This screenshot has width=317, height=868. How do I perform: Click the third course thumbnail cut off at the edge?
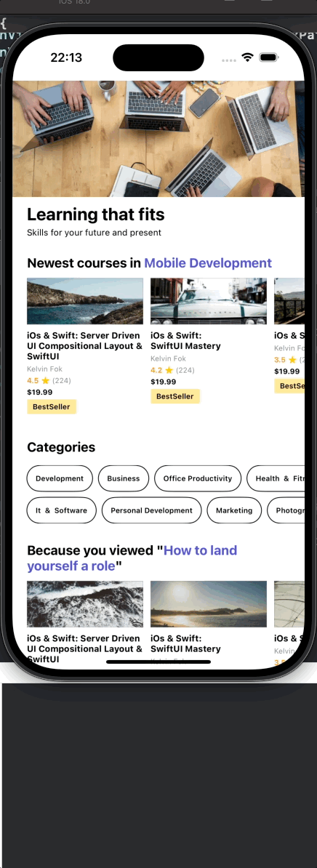289,301
